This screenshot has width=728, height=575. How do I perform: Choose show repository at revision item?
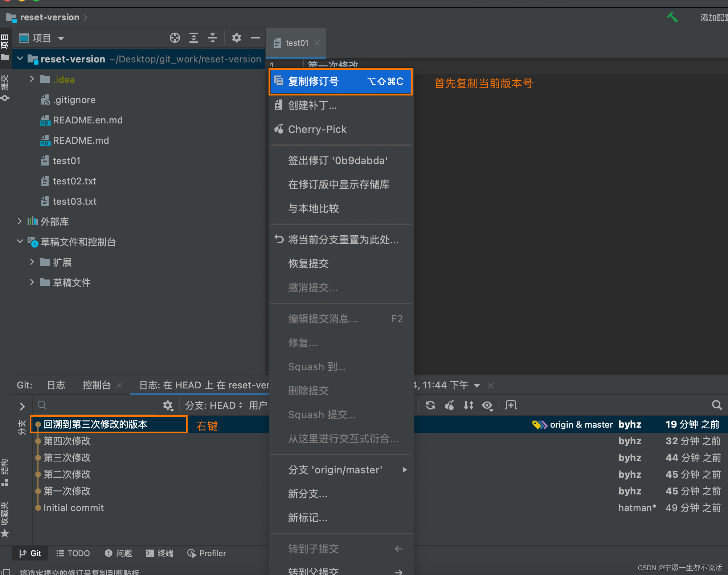click(x=341, y=184)
